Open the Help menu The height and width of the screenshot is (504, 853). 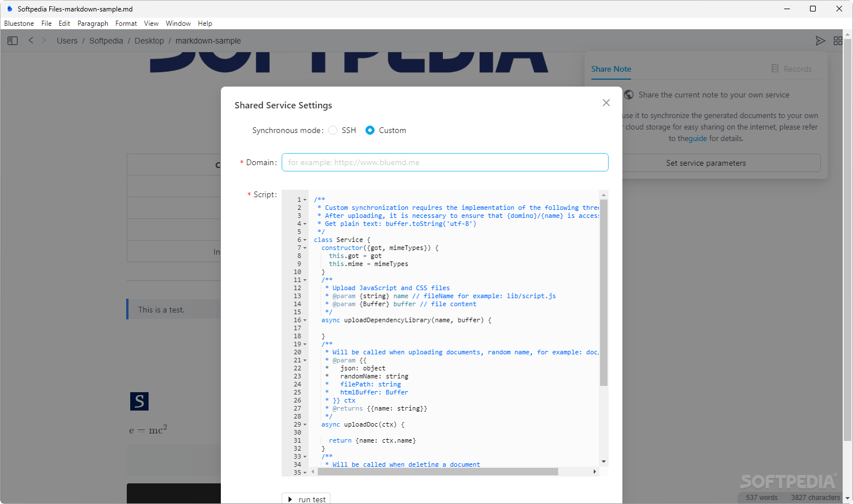205,24
